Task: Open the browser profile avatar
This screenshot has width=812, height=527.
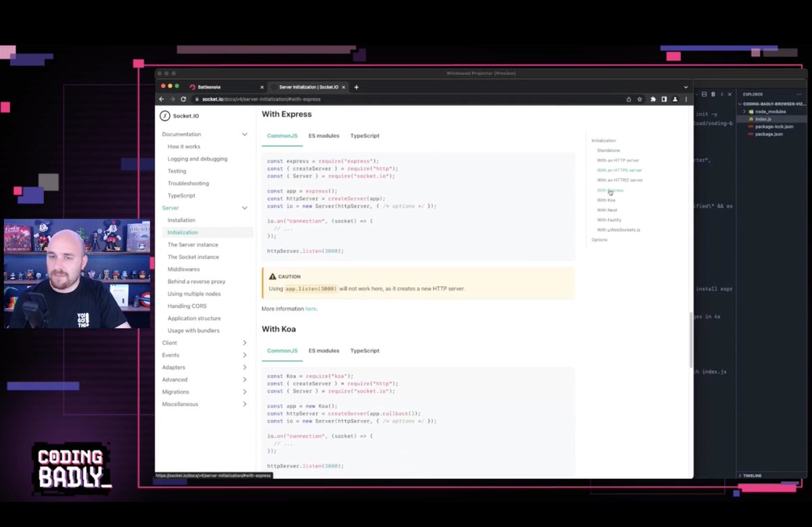Action: coord(675,99)
